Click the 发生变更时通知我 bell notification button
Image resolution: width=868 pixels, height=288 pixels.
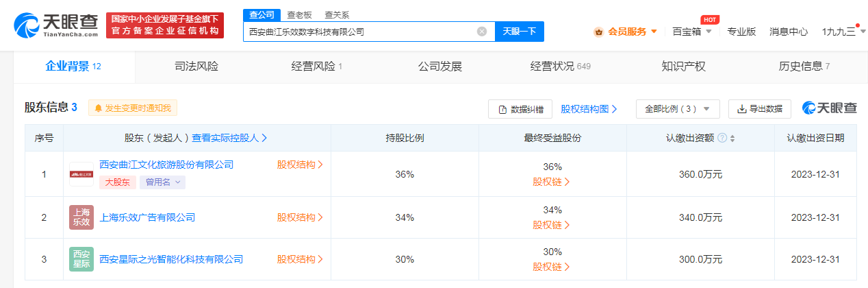(132, 108)
